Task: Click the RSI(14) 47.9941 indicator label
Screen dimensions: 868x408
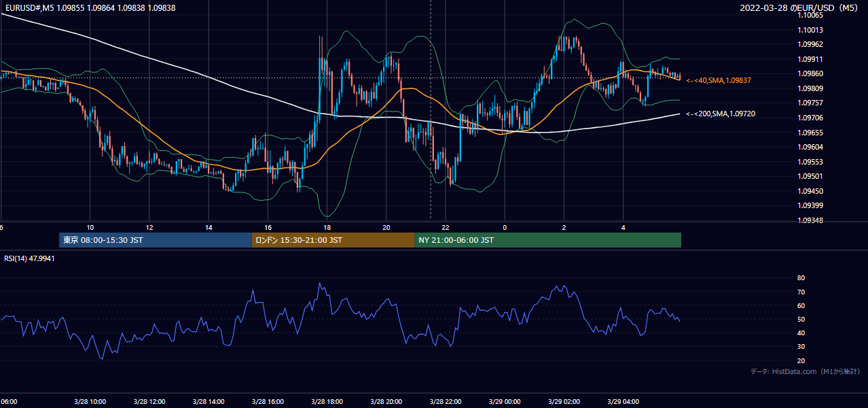Action: 30,258
